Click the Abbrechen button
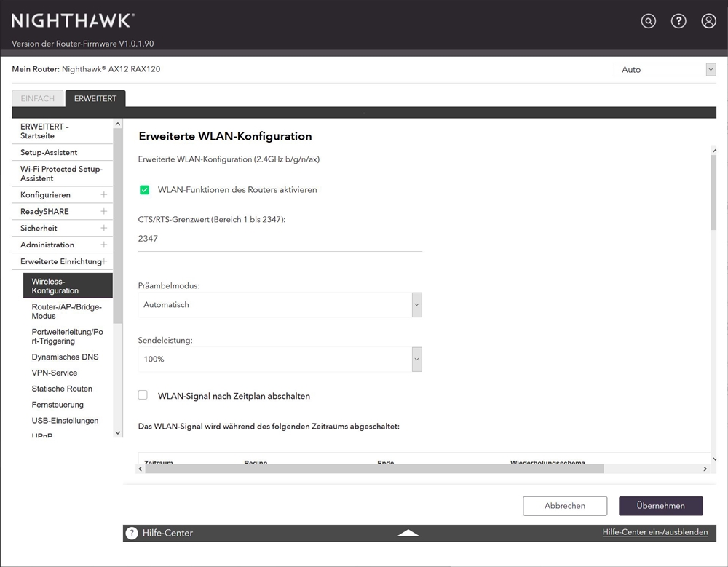Viewport: 728px width, 567px height. pyautogui.click(x=564, y=506)
